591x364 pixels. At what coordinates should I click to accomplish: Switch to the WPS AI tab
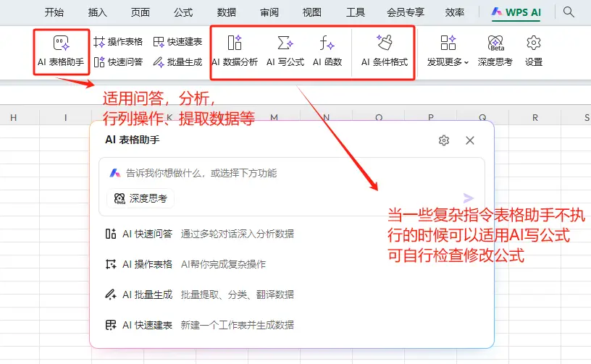pyautogui.click(x=516, y=12)
